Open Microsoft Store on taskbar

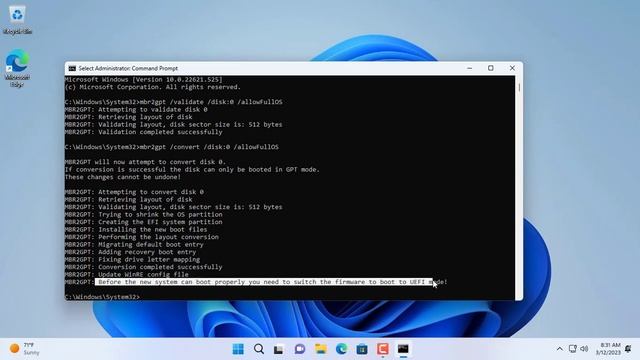coord(362,349)
